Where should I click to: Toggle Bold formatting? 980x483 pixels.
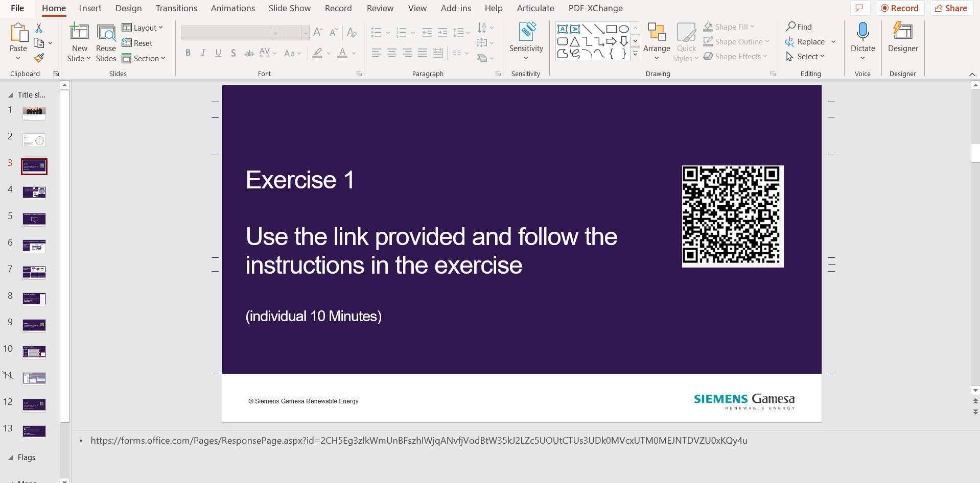tap(188, 53)
